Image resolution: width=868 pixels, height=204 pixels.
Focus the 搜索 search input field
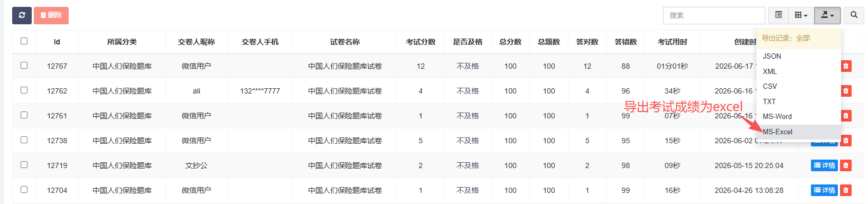(714, 15)
